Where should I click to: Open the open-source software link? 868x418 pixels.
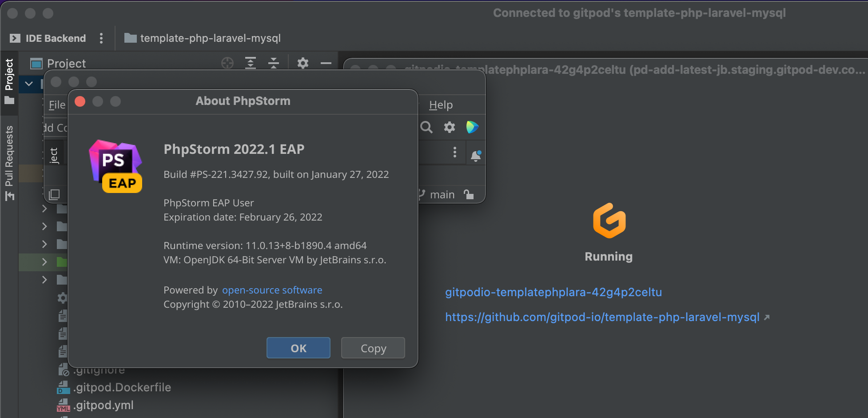(x=272, y=290)
